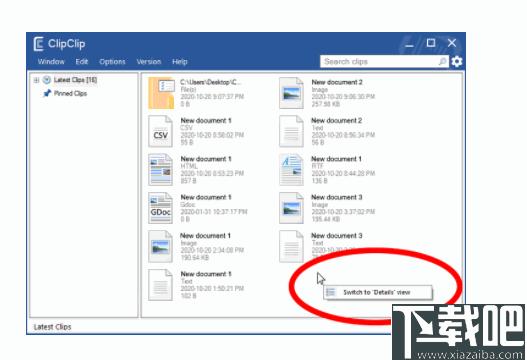Click the ClipClip logo icon
The height and width of the screenshot is (360, 527).
pyautogui.click(x=38, y=44)
